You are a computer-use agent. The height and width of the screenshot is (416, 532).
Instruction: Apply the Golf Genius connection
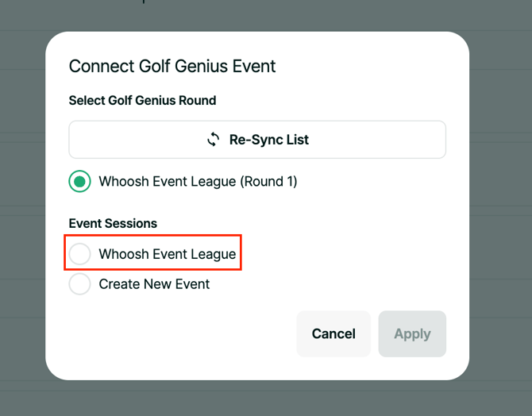pyautogui.click(x=412, y=333)
